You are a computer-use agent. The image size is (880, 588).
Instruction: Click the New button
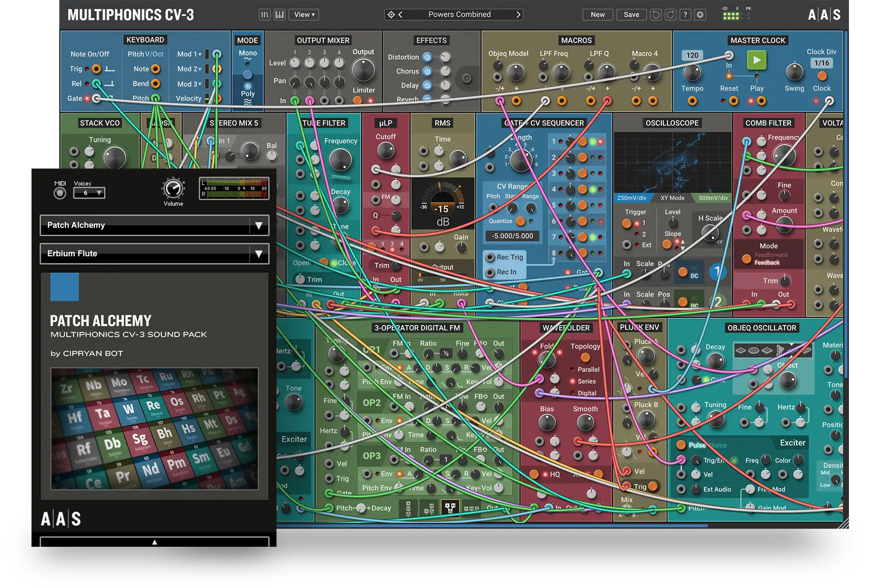coord(597,15)
